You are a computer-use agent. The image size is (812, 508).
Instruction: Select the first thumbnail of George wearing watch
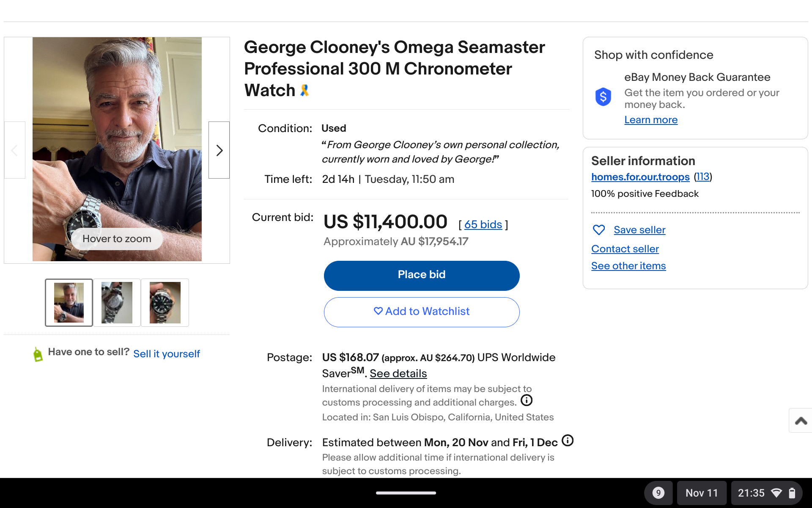69,303
